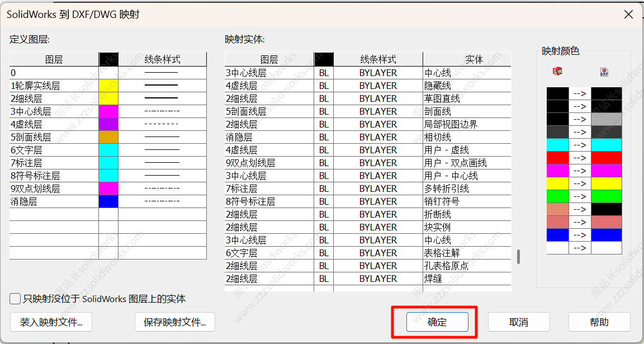The width and height of the screenshot is (644, 344).
Task: Click the cyan swatch of 7标注层 under 定义图层
Action: click(x=108, y=163)
